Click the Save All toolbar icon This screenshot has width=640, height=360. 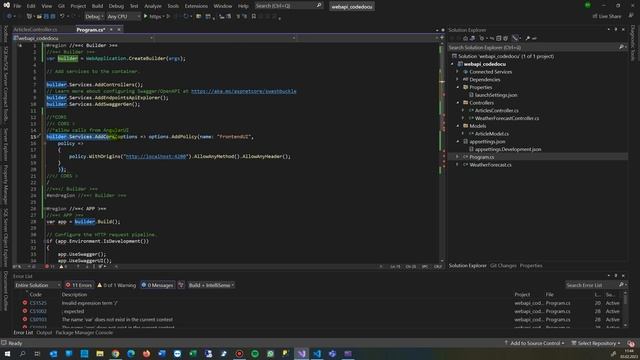click(x=53, y=16)
